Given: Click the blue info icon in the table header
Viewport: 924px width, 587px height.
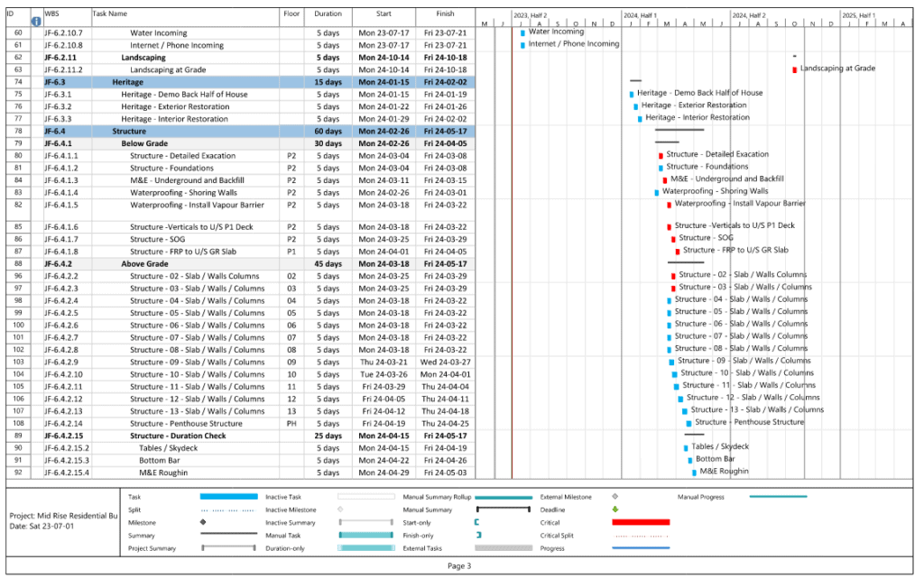Looking at the screenshot, I should click(x=36, y=20).
